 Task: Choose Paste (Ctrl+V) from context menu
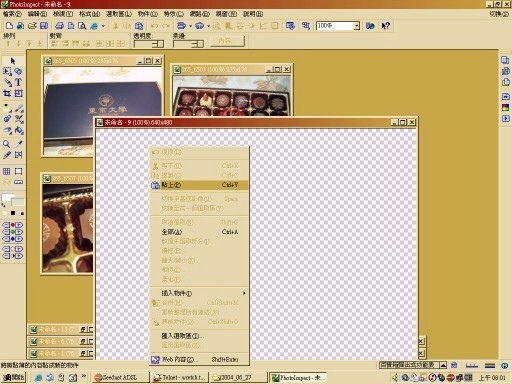[199, 185]
